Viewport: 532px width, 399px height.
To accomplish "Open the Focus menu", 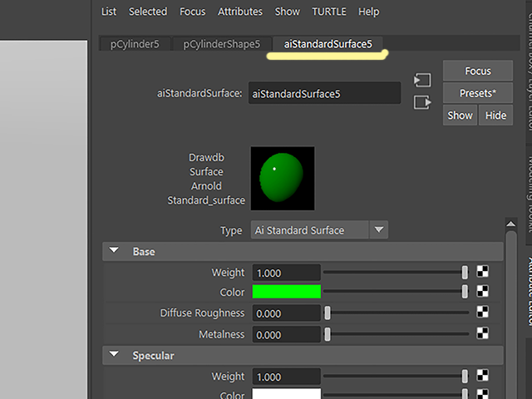I will point(192,12).
